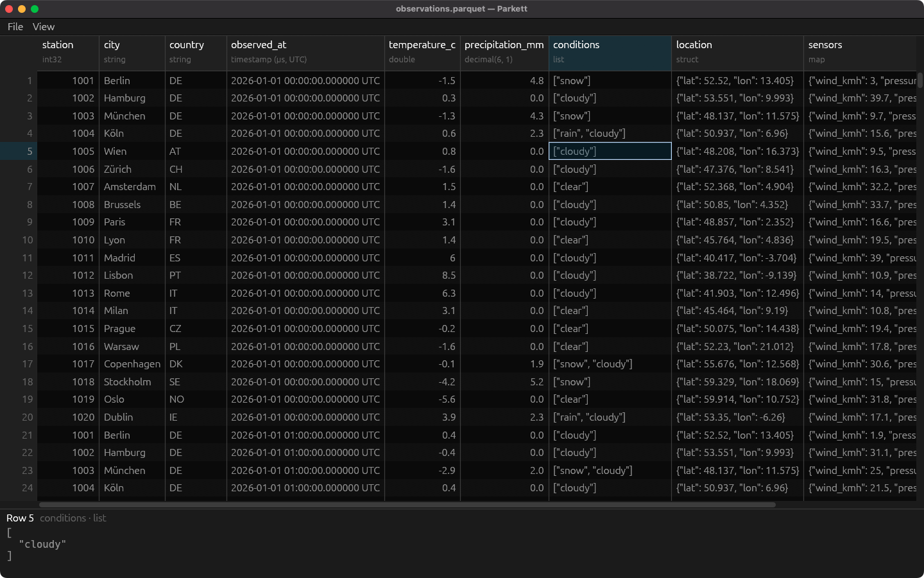
Task: Click the precipitation_mm column header
Action: 504,53
